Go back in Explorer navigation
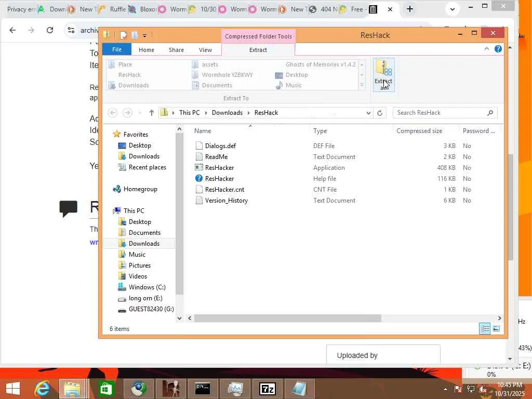This screenshot has width=532, height=399. 113,113
